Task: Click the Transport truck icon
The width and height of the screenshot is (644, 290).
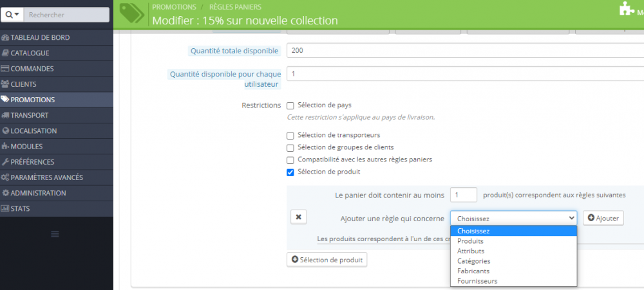Action: pyautogui.click(x=5, y=115)
